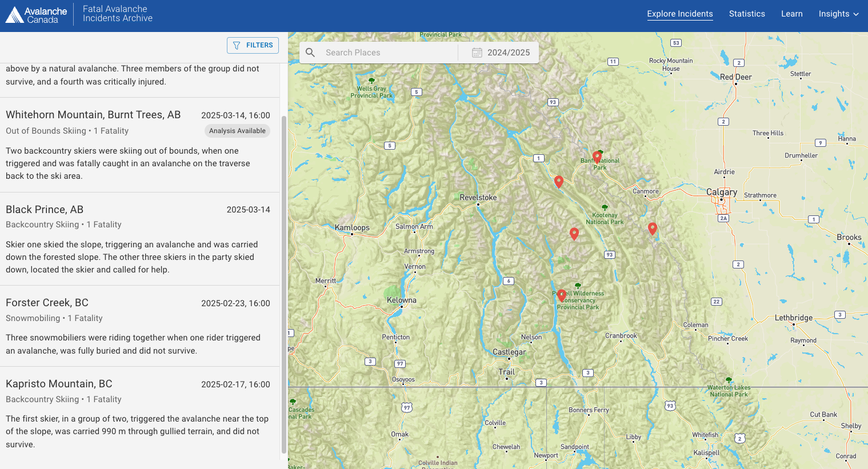The image size is (868, 469).
Task: Expand the Insights dropdown menu
Action: tap(838, 14)
